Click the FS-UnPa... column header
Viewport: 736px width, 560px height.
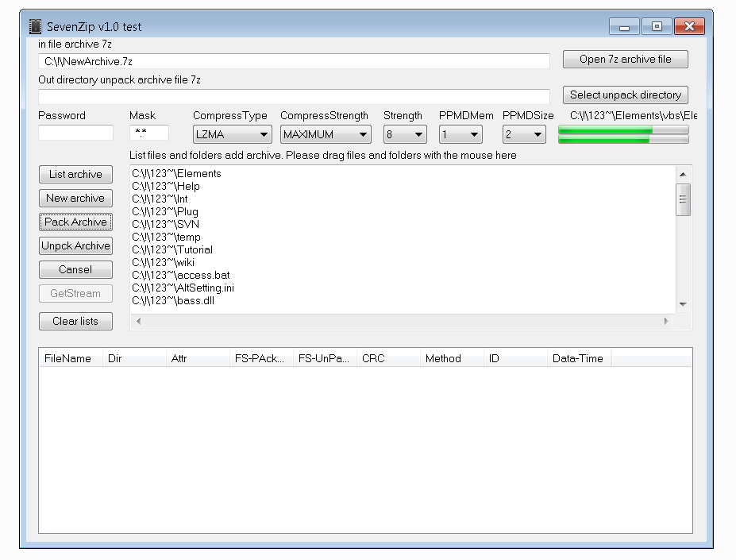(325, 358)
